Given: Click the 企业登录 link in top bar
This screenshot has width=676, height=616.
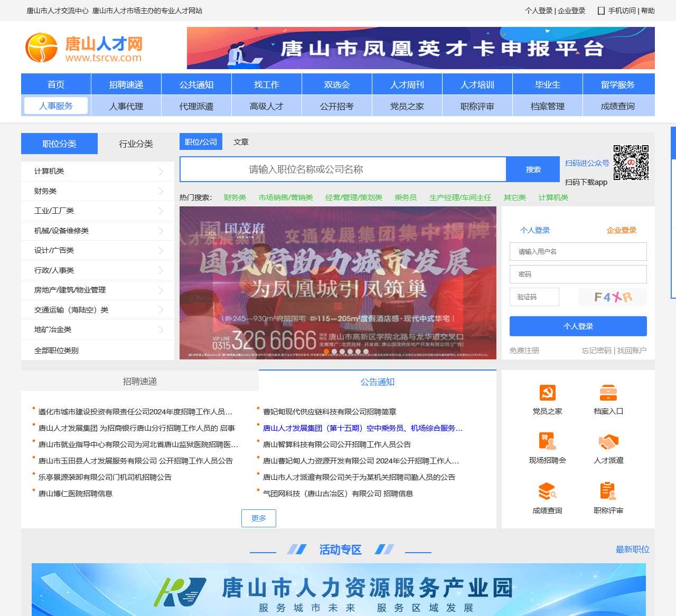Looking at the screenshot, I should (x=572, y=11).
